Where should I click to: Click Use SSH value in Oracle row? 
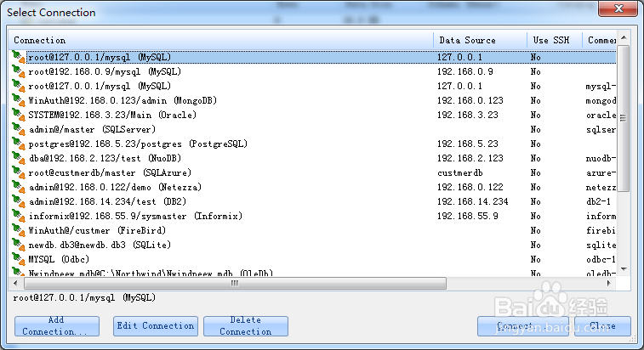536,115
